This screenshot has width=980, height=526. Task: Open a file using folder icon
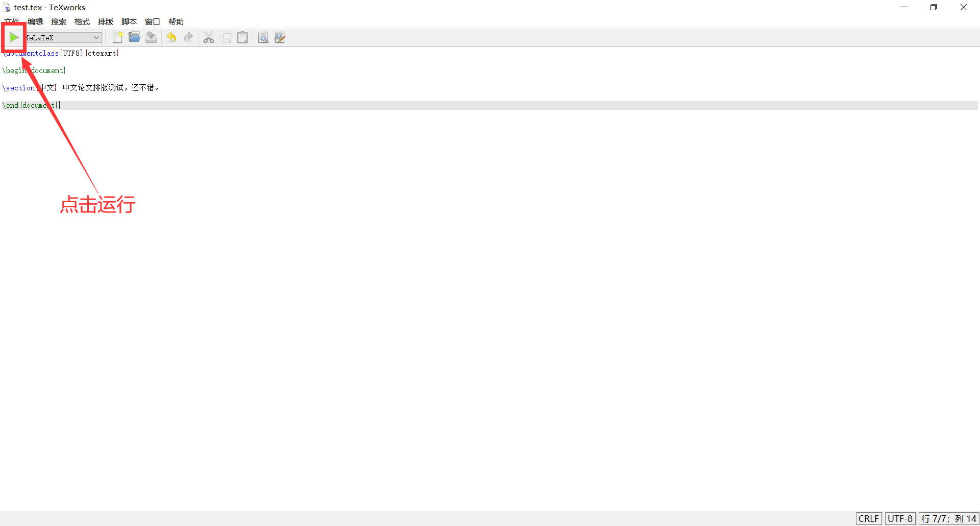[x=134, y=37]
